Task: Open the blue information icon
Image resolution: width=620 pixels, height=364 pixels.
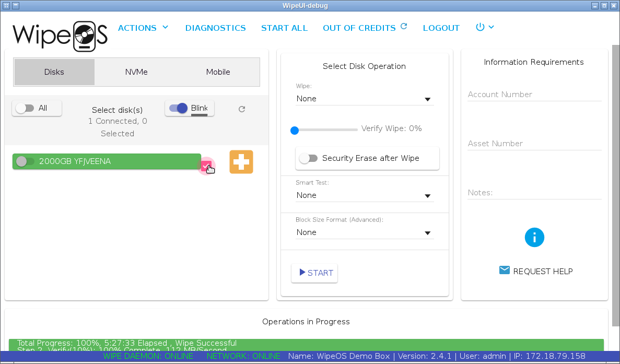Action: [x=534, y=238]
